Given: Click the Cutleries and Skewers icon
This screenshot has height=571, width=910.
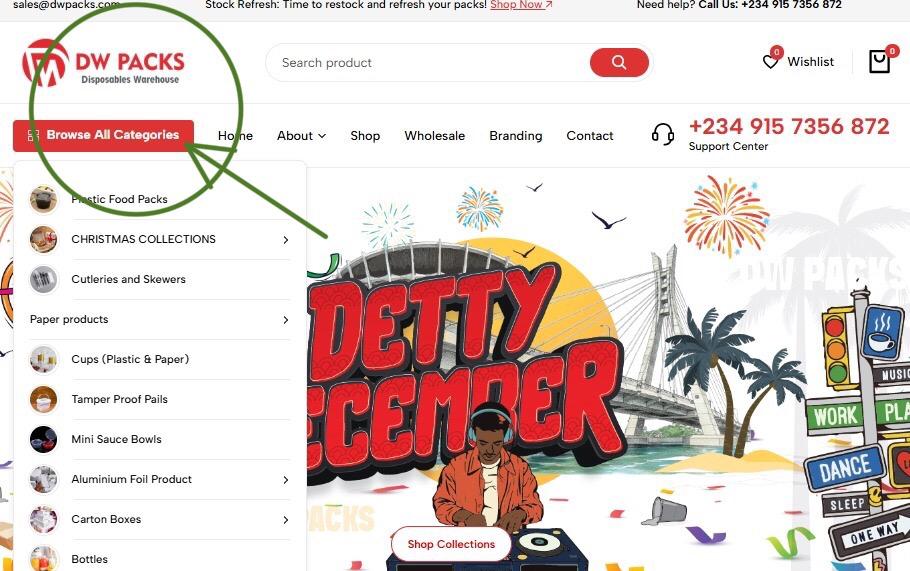Looking at the screenshot, I should tap(44, 279).
